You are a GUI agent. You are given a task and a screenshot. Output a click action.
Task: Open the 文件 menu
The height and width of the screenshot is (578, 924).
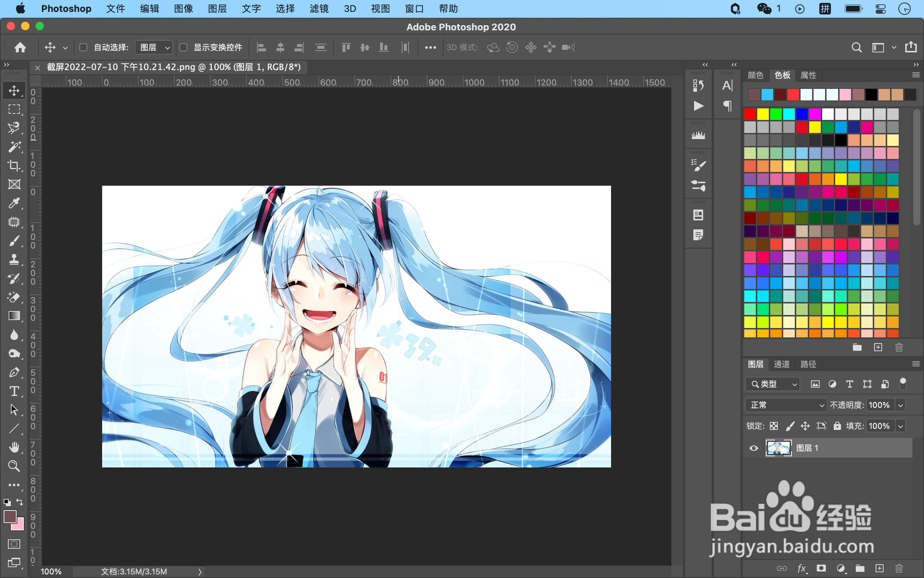pos(115,9)
